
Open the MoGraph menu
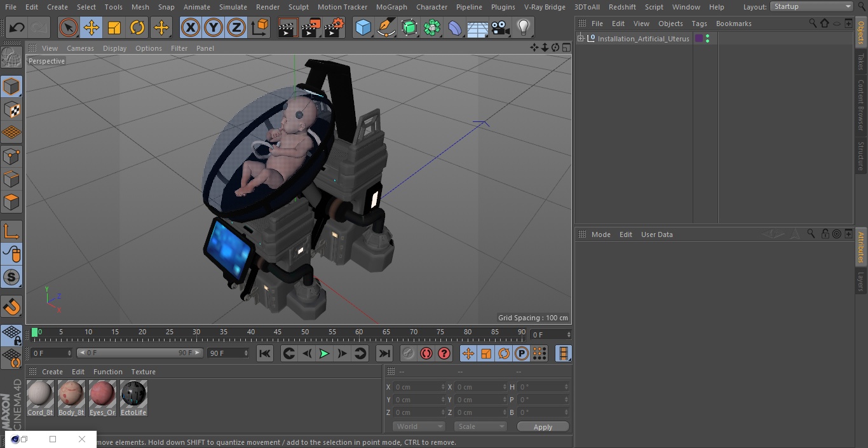391,7
